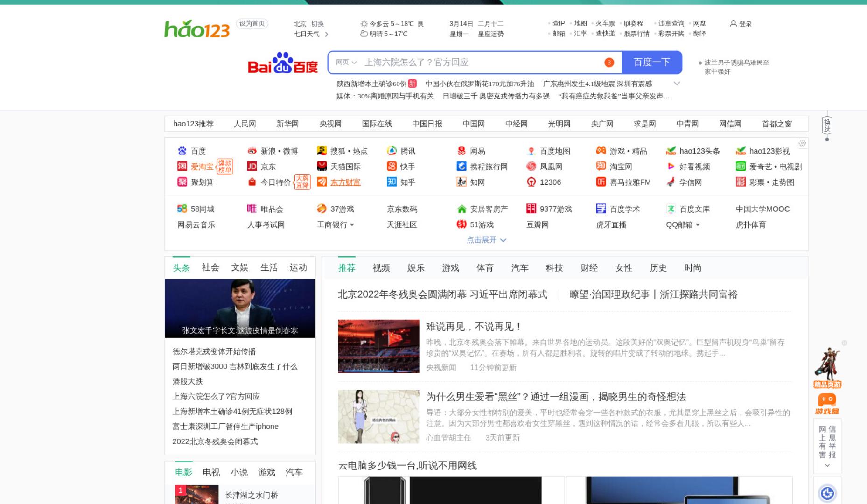Image resolution: width=867 pixels, height=504 pixels.
Task: Click the round blue icon at bottom right
Action: coord(827,493)
